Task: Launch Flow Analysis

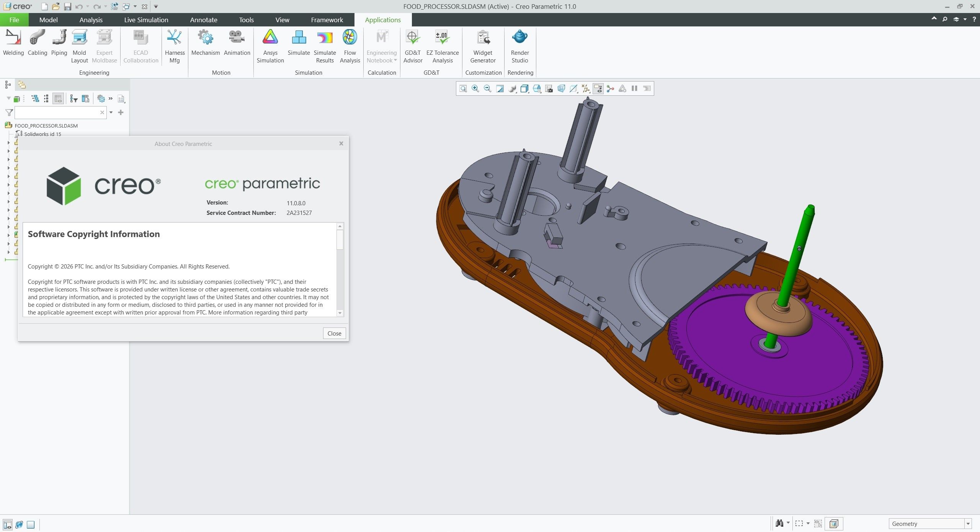Action: (350, 47)
